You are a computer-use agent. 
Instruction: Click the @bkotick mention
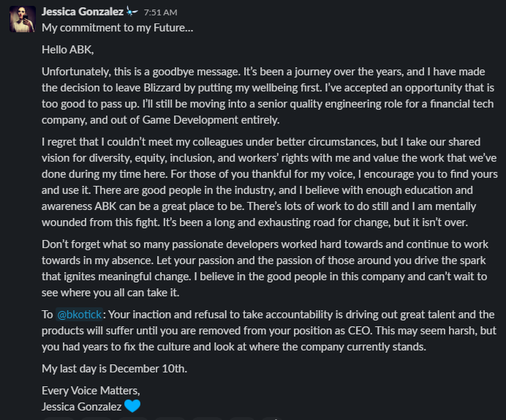point(80,315)
